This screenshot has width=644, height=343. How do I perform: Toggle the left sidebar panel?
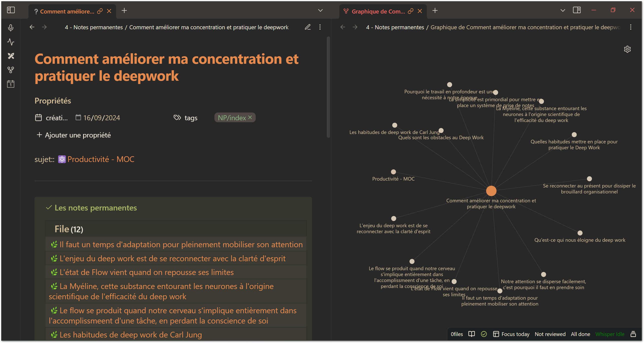pyautogui.click(x=11, y=10)
